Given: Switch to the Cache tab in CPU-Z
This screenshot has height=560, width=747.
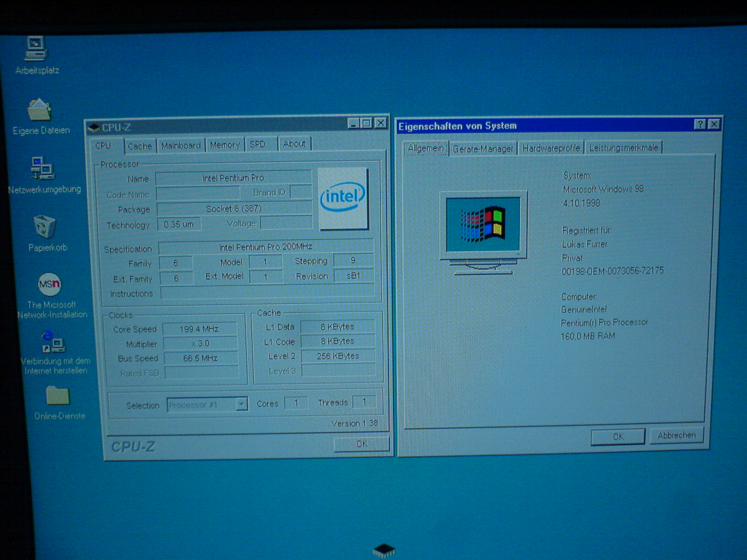Looking at the screenshot, I should pyautogui.click(x=140, y=146).
